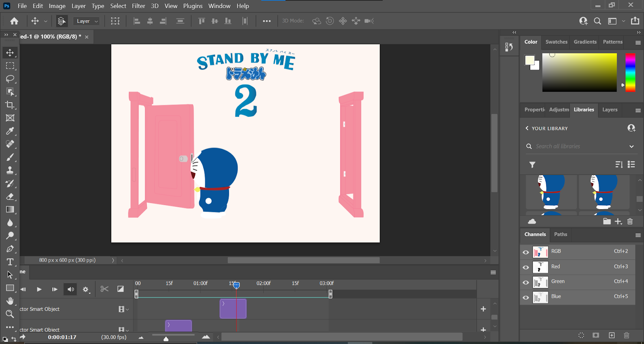Mute timeline audio playback
This screenshot has width=644, height=344.
71,289
